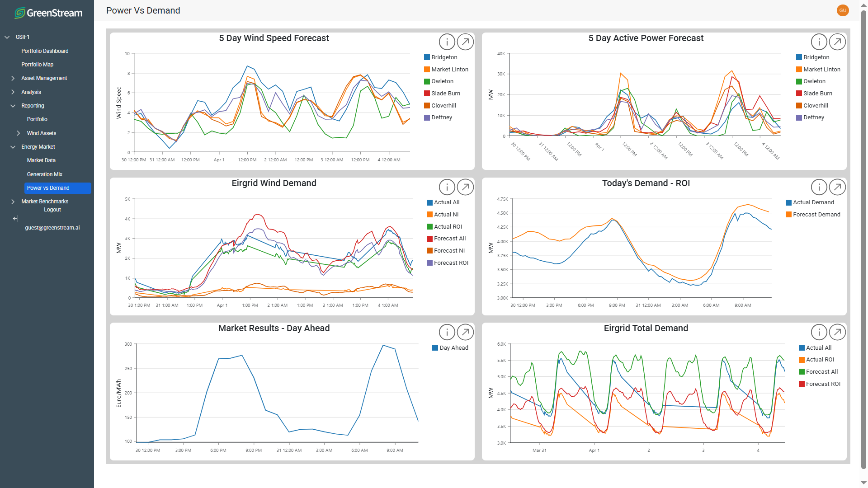868x488 pixels.
Task: Open info for 5 Day Wind Speed Forecast
Action: pyautogui.click(x=447, y=42)
